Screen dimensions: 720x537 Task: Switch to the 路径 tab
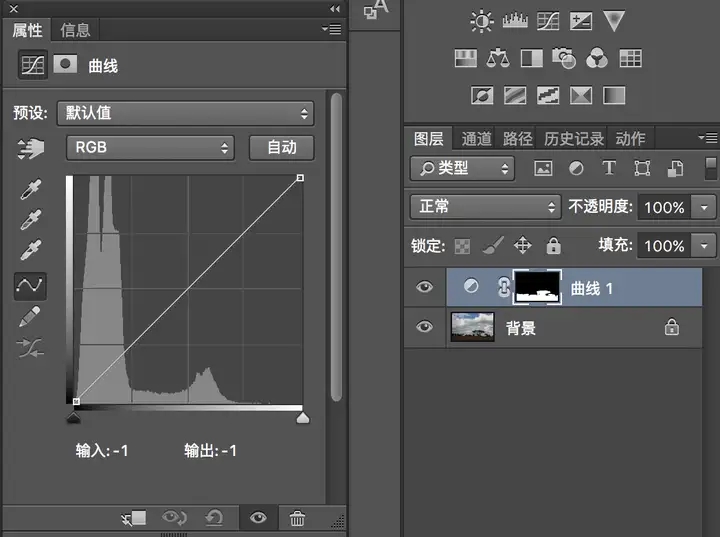518,138
